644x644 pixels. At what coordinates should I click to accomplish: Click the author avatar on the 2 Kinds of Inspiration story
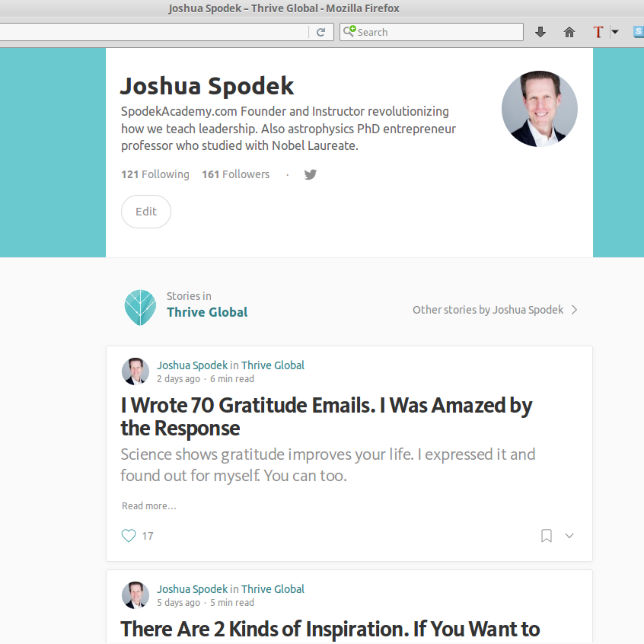pos(135,595)
